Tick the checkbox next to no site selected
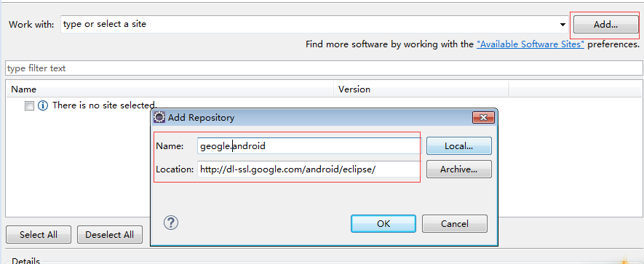This screenshot has height=264, width=644. 29,106
